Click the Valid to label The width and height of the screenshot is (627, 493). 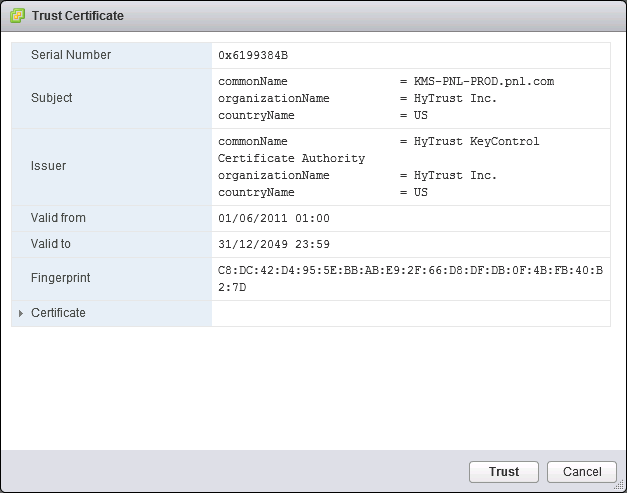50,244
